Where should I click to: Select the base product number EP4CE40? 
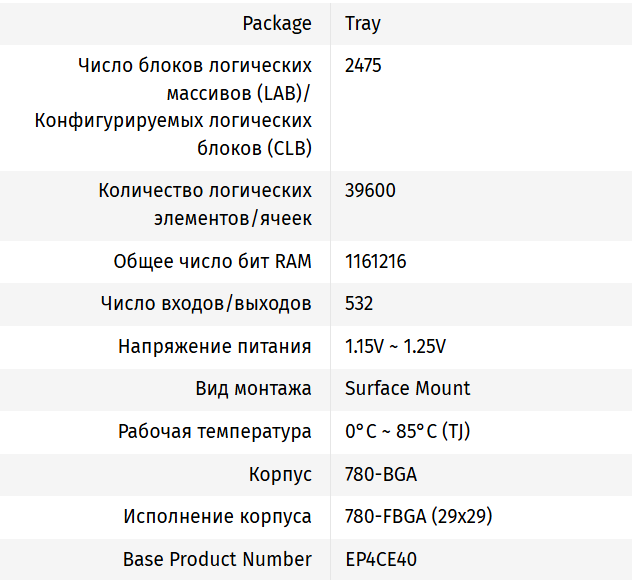pyautogui.click(x=381, y=559)
